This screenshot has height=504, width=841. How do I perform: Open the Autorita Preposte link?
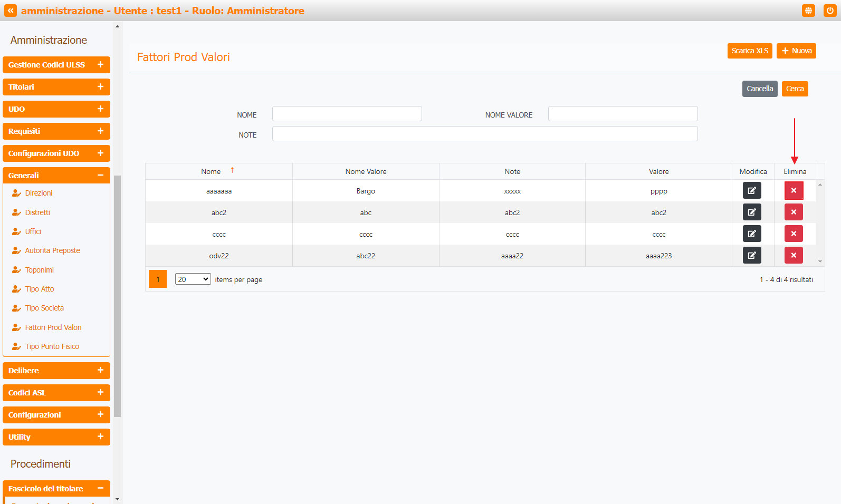point(52,250)
